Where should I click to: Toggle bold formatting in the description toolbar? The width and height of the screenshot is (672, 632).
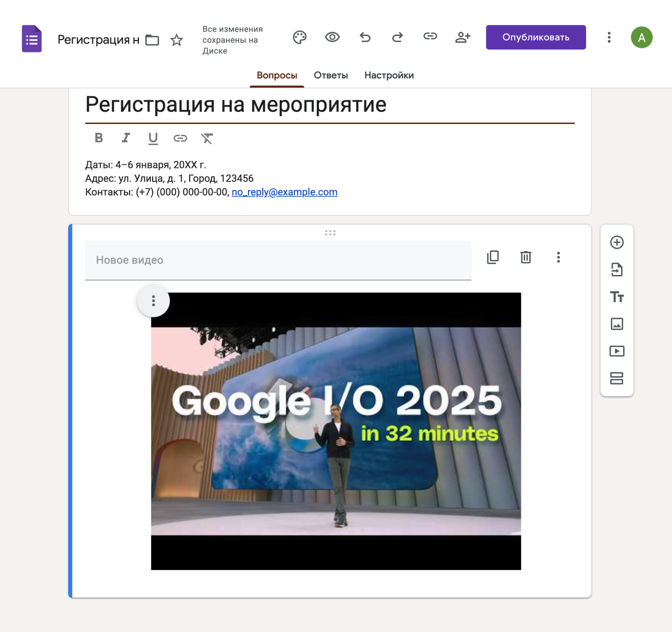[99, 138]
